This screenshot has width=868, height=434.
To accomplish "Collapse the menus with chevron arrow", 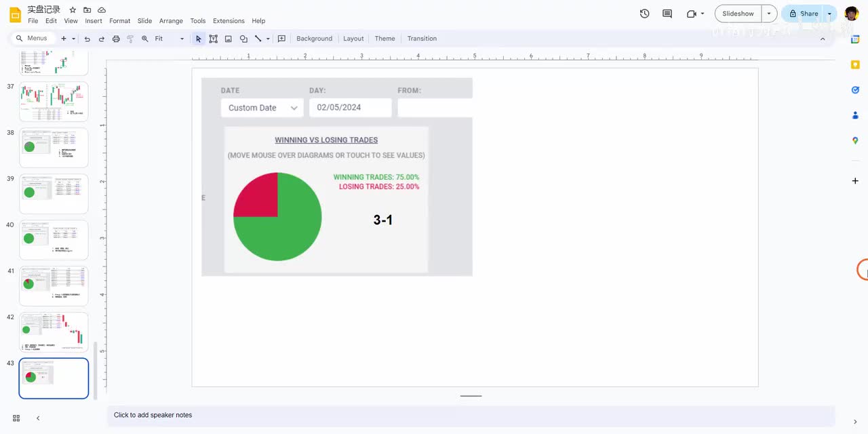I will coord(823,39).
